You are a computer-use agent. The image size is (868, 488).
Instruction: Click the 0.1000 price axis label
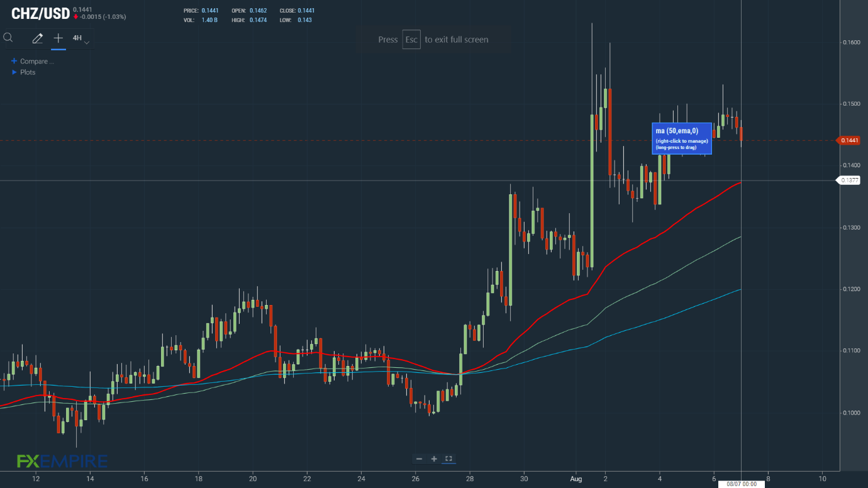pyautogui.click(x=851, y=413)
